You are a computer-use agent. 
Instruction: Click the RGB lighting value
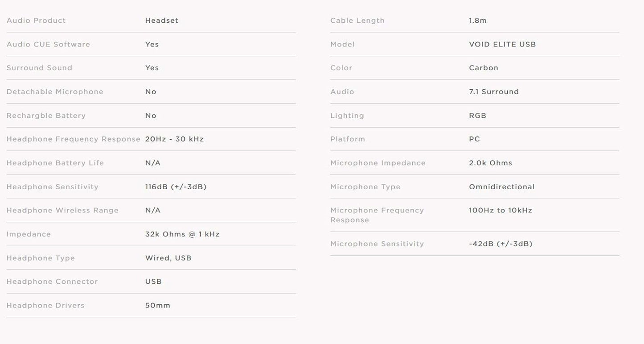(x=478, y=116)
